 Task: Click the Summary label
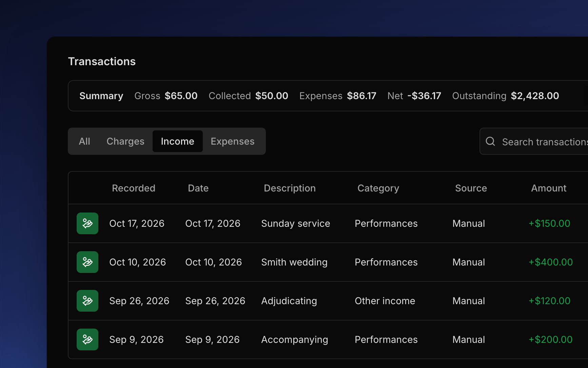101,96
